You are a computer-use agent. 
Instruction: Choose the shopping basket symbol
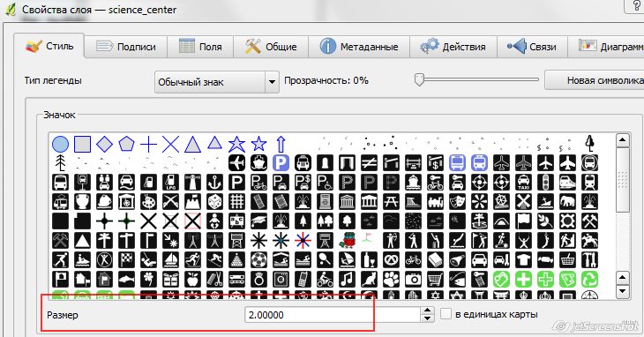point(567,260)
